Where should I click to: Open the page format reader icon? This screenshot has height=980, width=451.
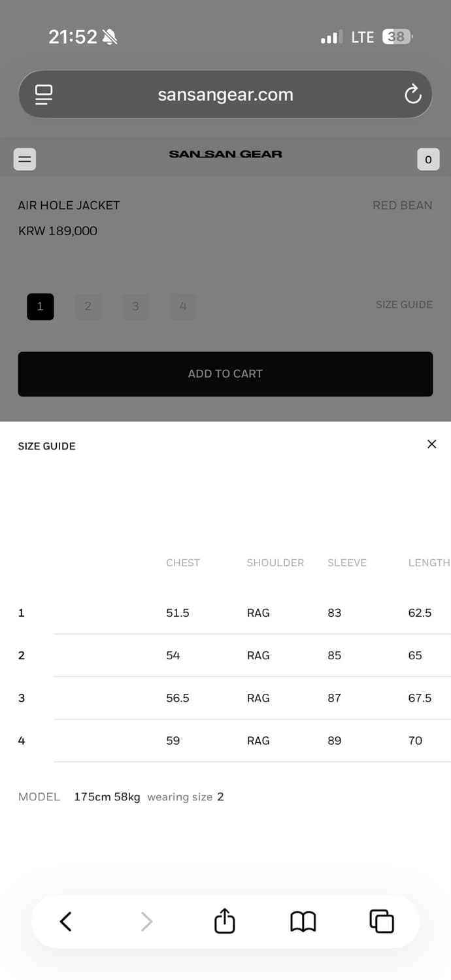[x=44, y=95]
